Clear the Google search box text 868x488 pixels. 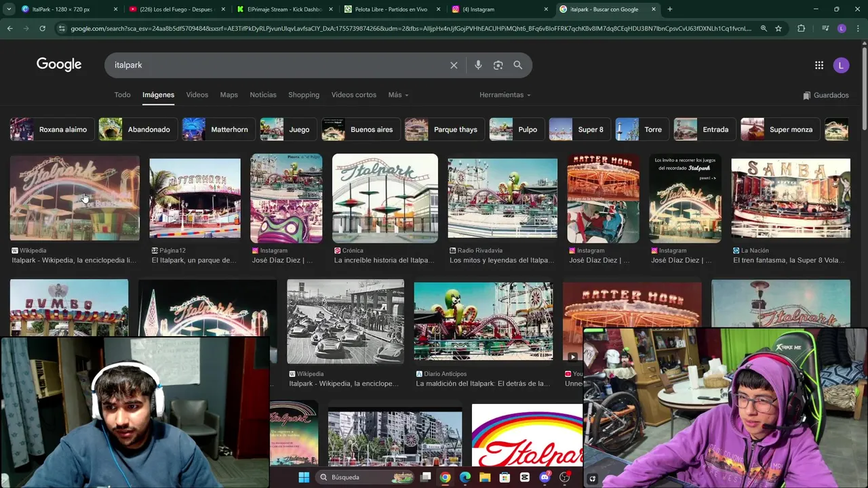(454, 65)
